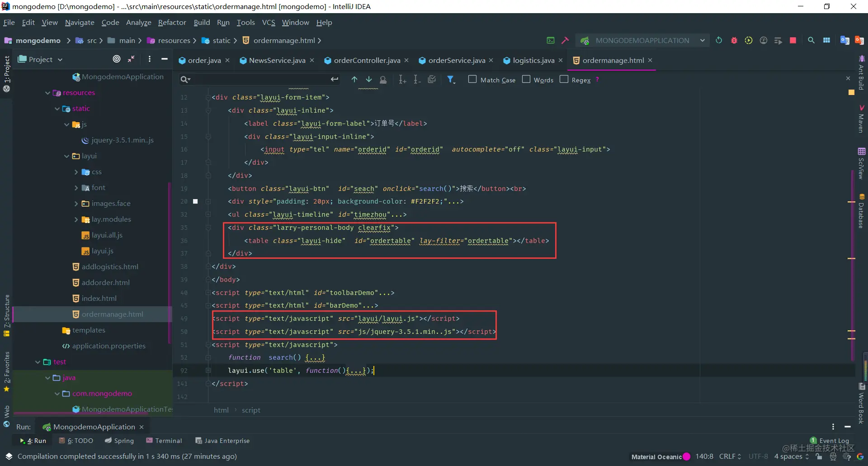The width and height of the screenshot is (868, 466).
Task: Select application.properties file
Action: coord(108,346)
